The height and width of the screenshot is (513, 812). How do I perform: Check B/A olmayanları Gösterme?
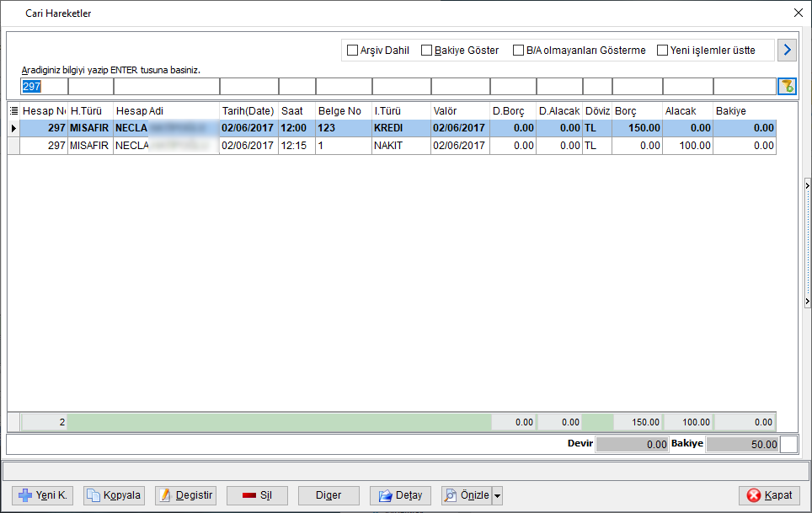tap(518, 51)
